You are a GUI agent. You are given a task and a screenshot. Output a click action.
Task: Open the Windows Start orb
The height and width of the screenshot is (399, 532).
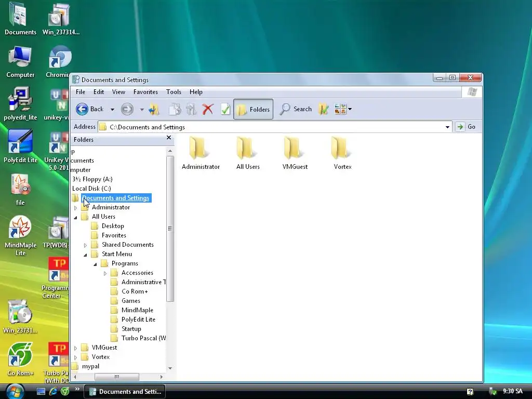click(15, 391)
